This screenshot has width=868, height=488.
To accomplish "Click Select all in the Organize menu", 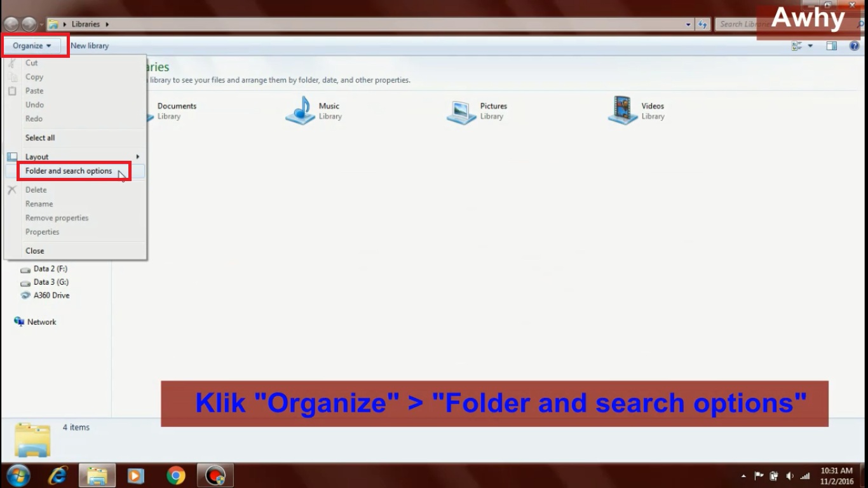I will [39, 137].
